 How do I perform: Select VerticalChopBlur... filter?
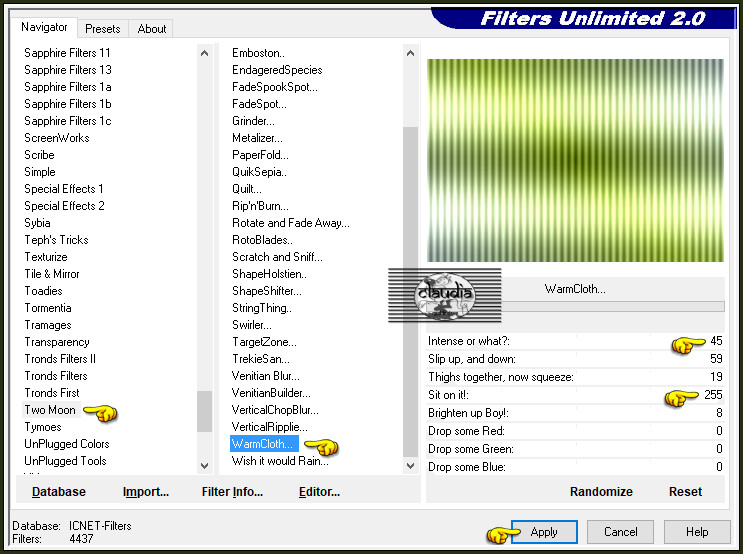click(x=275, y=410)
